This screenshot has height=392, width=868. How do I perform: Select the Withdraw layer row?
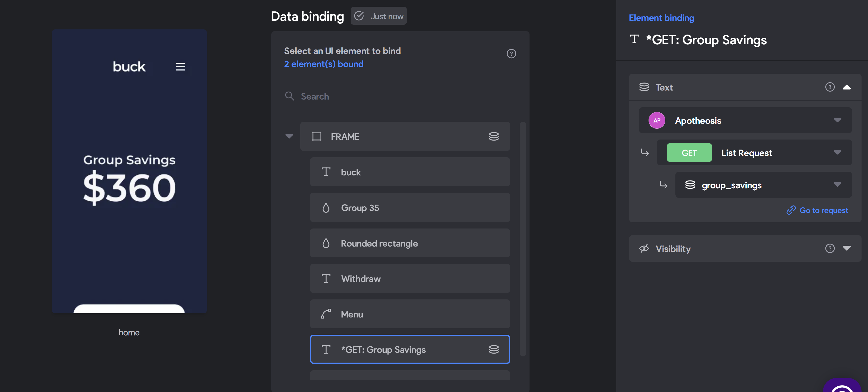pos(410,279)
